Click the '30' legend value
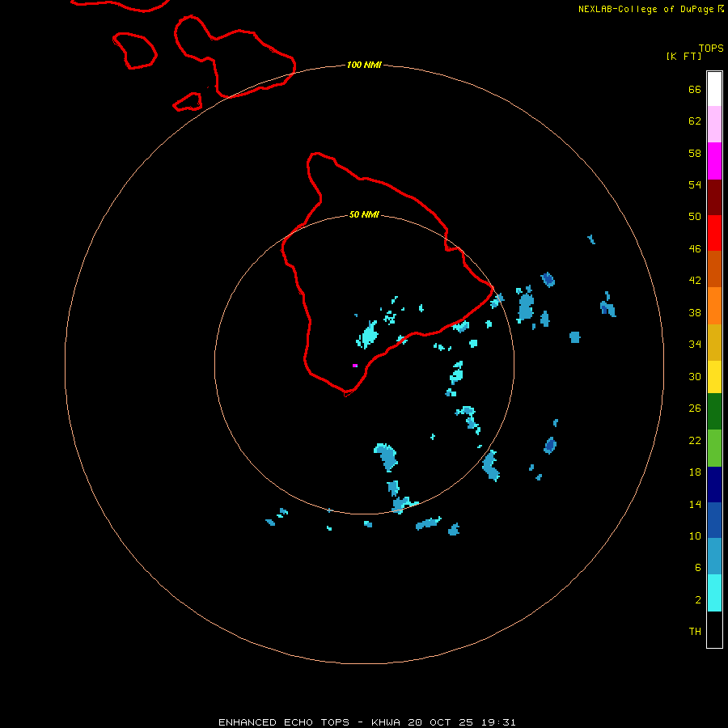This screenshot has height=728, width=728. click(x=695, y=376)
